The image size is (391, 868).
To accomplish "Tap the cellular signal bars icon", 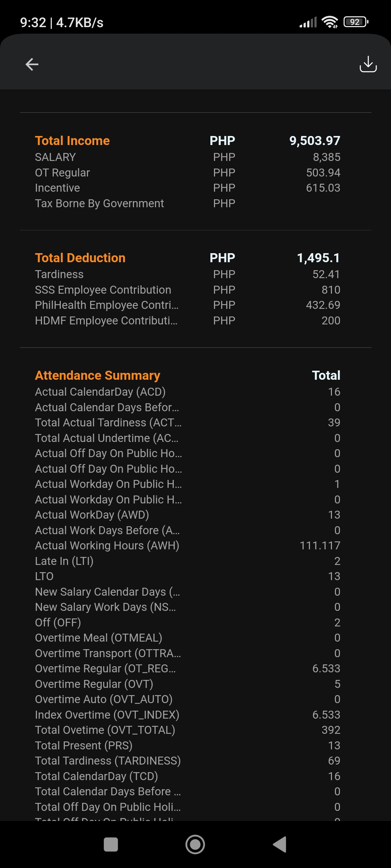I will pyautogui.click(x=308, y=22).
